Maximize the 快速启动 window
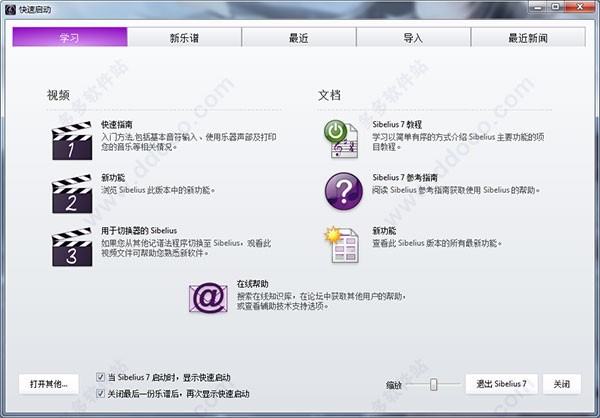Viewport: 600px width, 418px height. click(556, 7)
